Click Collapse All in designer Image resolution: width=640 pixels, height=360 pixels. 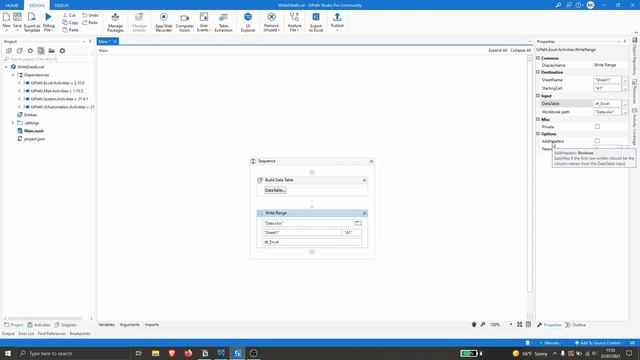point(520,50)
